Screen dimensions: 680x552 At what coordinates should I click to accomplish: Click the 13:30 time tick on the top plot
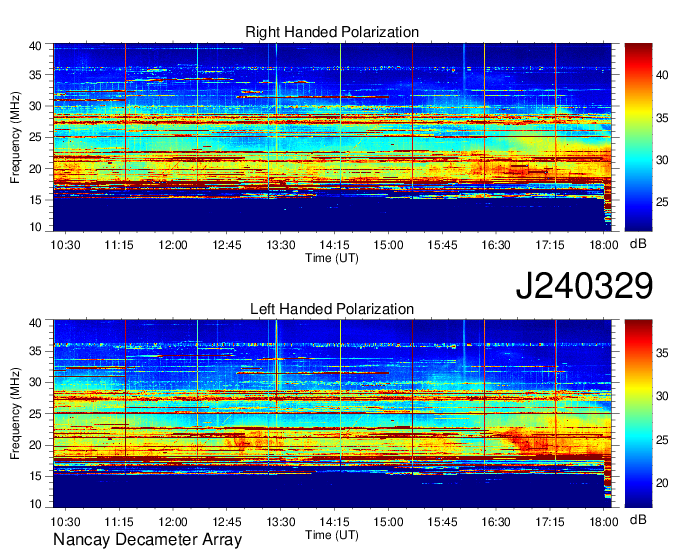(x=281, y=245)
